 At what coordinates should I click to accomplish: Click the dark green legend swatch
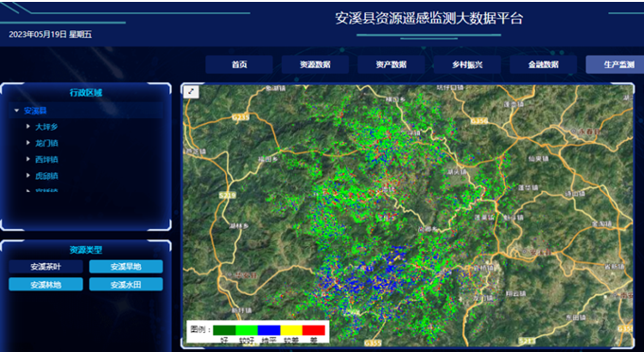click(224, 330)
